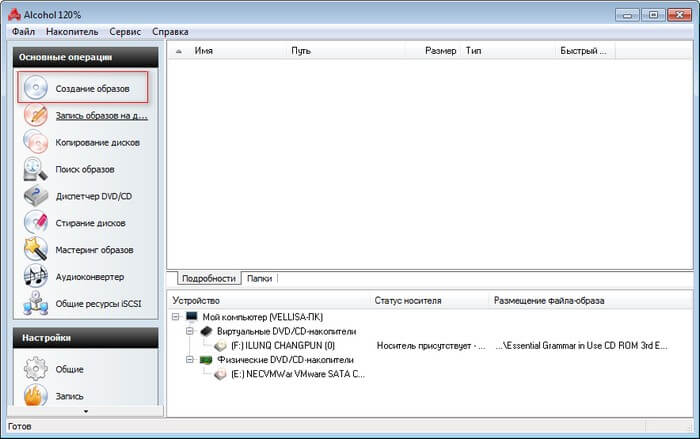Switch to the Папки tab
The height and width of the screenshot is (439, 700).
(x=259, y=278)
